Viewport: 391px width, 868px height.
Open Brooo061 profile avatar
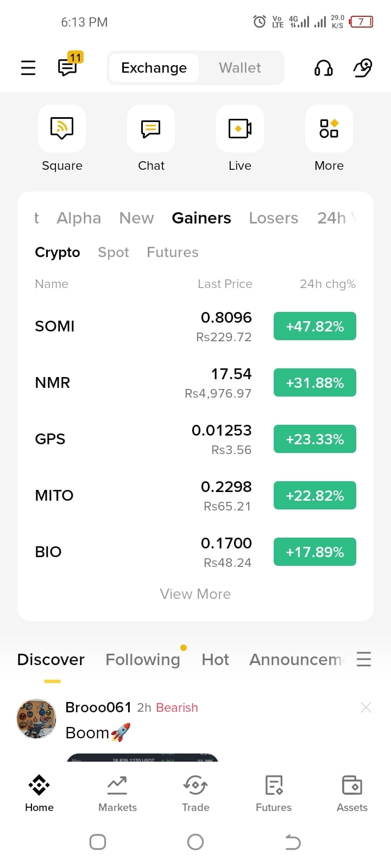point(36,719)
